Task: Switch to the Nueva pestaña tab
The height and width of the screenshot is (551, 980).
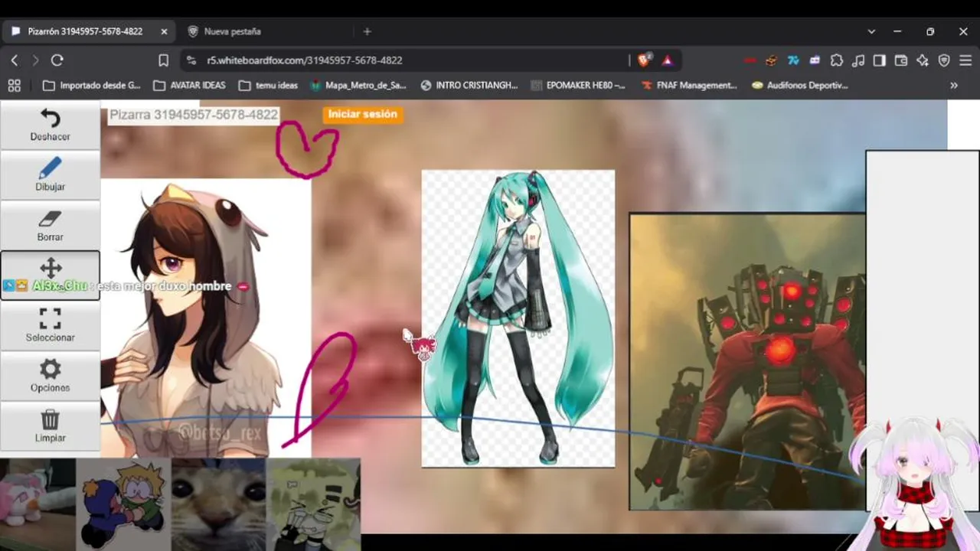Action: [233, 31]
